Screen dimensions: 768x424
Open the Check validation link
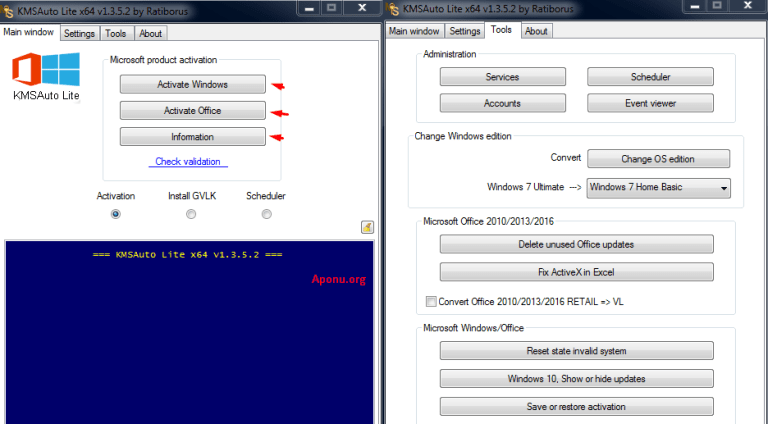tap(188, 162)
